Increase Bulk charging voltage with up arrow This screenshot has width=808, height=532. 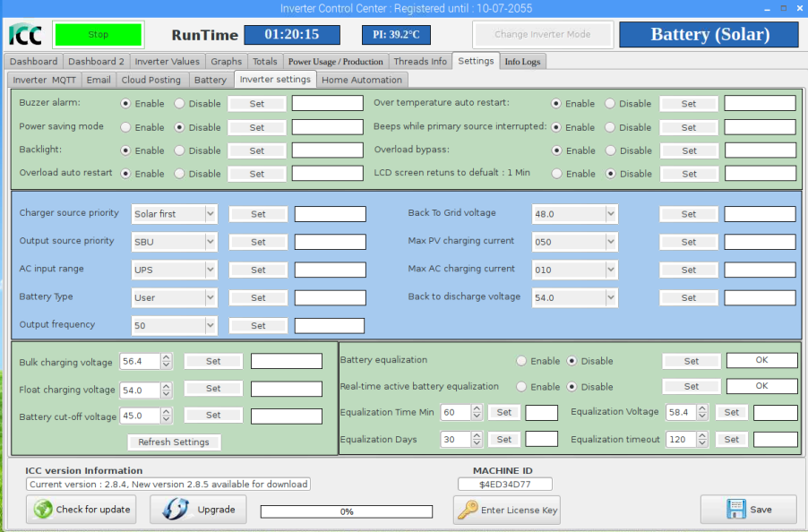(x=167, y=357)
